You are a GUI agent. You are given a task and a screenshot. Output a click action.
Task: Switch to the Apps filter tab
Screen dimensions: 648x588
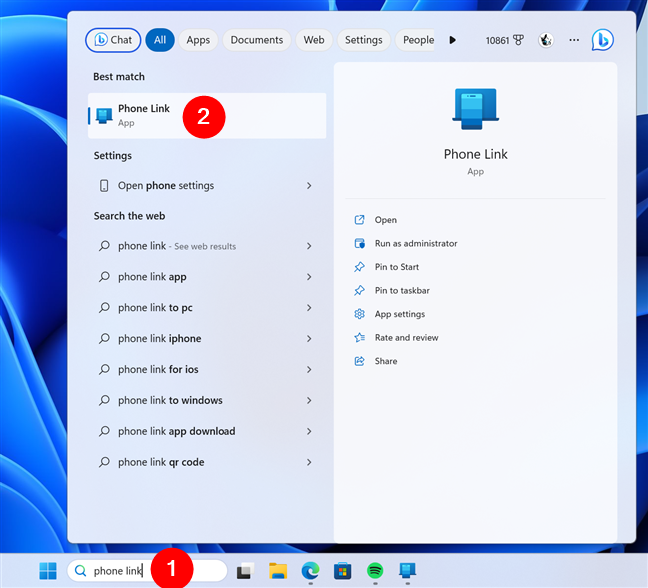tap(198, 40)
